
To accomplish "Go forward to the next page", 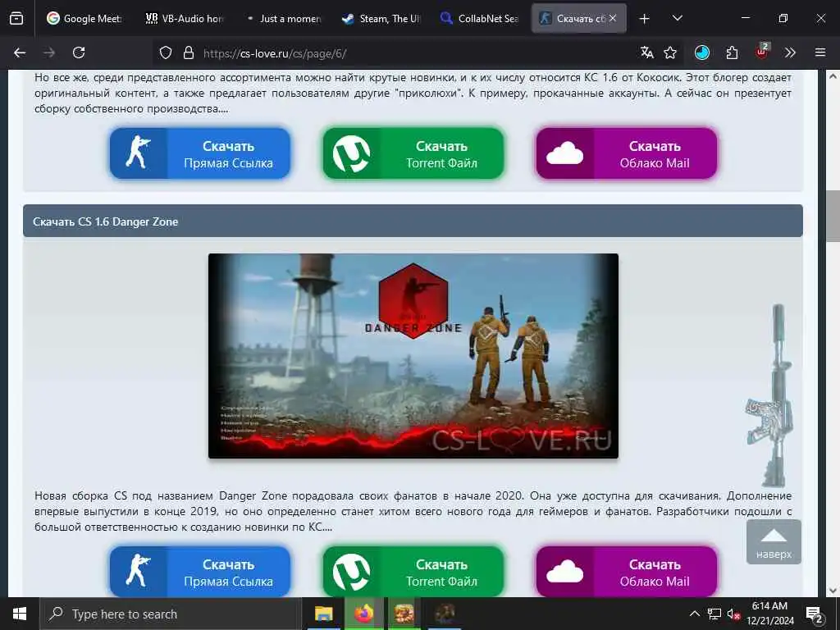I will coord(49,52).
